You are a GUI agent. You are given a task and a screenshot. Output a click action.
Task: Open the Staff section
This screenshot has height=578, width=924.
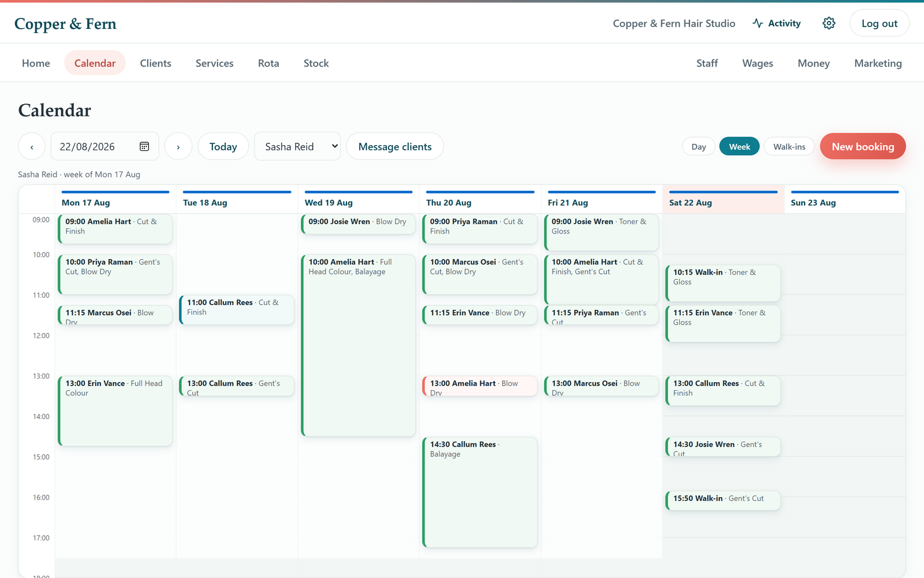click(707, 63)
